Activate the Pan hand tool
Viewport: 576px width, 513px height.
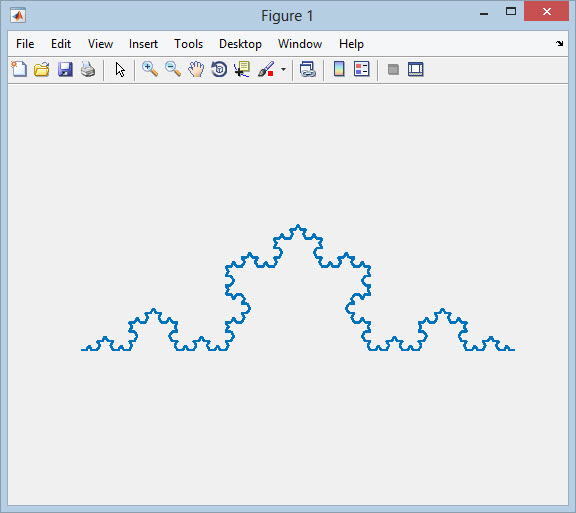click(x=196, y=69)
